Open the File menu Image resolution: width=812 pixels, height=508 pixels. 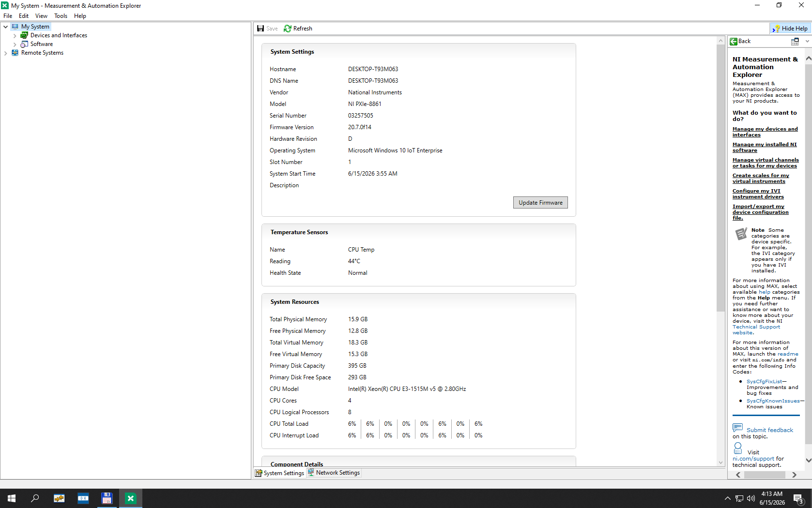coord(8,16)
